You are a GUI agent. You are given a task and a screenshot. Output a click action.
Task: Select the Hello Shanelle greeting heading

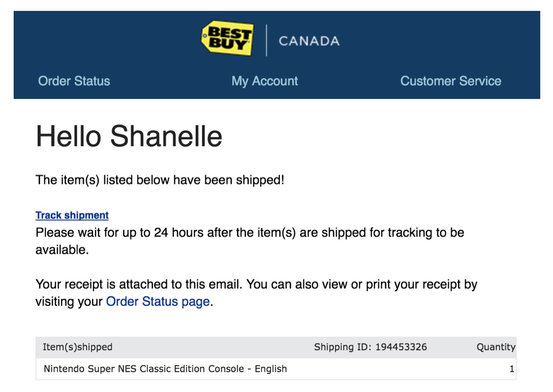point(129,136)
